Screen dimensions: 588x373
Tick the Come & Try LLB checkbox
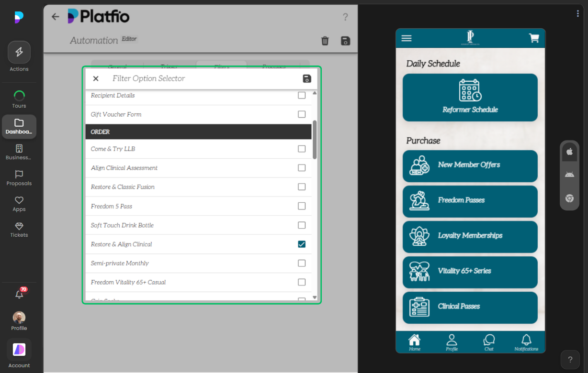[302, 149]
